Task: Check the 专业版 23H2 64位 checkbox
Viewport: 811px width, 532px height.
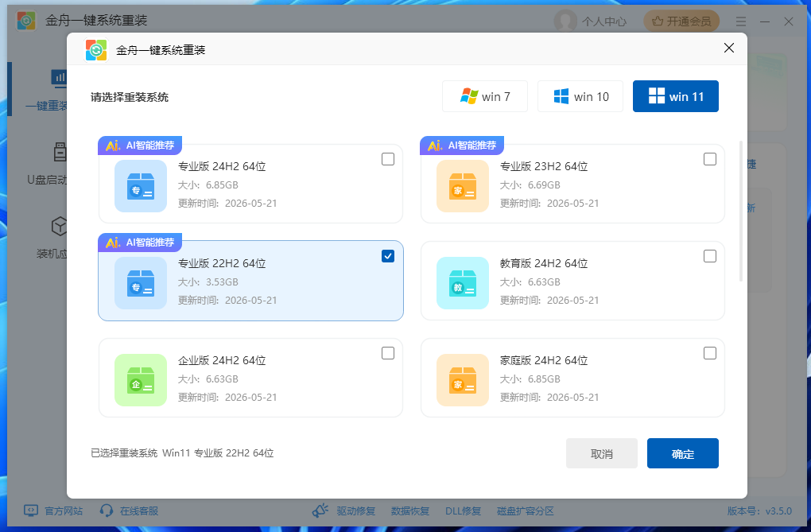Action: [710, 159]
